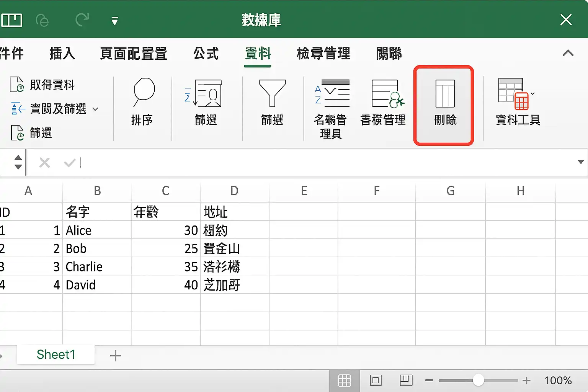Click the funnel filter icon
This screenshot has width=588, height=392.
[272, 93]
